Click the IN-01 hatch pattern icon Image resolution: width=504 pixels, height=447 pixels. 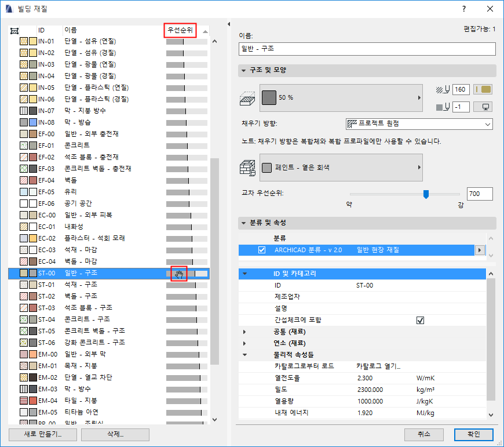pyautogui.click(x=24, y=41)
